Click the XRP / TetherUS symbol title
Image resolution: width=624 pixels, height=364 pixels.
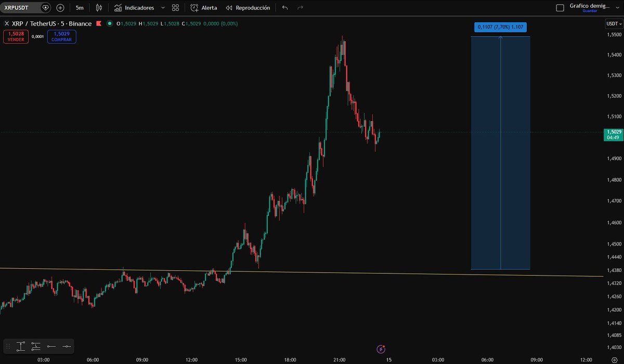coord(51,23)
